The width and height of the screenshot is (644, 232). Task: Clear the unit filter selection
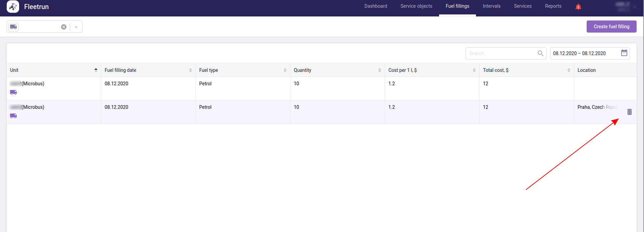(64, 27)
